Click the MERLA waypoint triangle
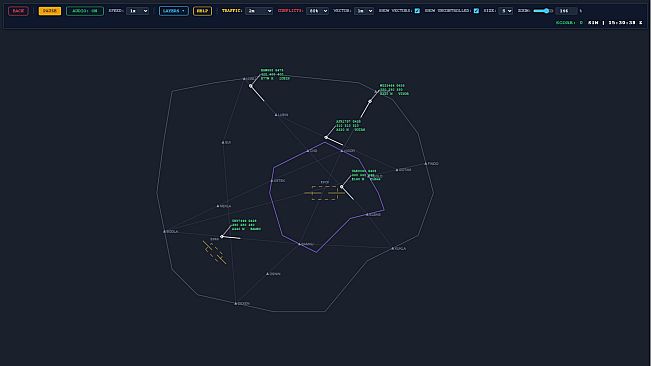Viewport: 651px width, 366px height. click(218, 206)
